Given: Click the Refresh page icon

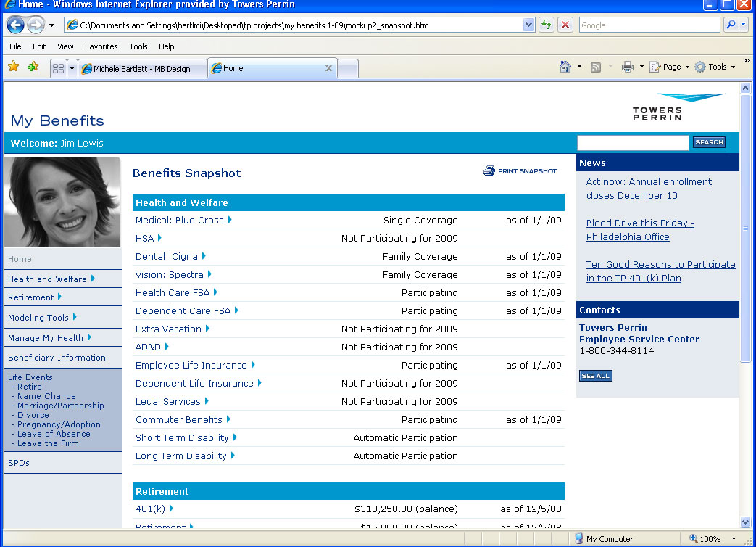Looking at the screenshot, I should click(x=547, y=25).
